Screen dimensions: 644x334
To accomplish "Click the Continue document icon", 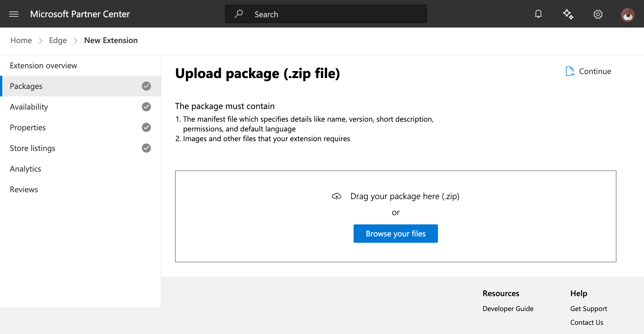I will 570,71.
